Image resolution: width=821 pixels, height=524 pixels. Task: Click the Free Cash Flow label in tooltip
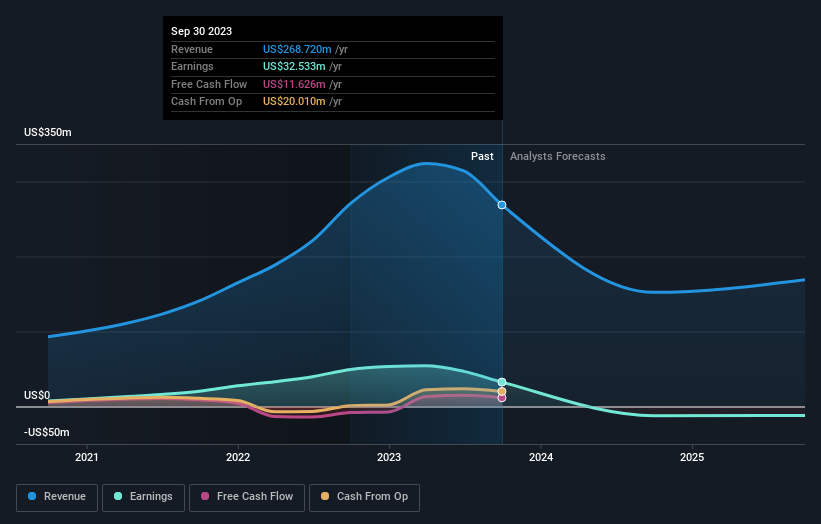pos(209,84)
